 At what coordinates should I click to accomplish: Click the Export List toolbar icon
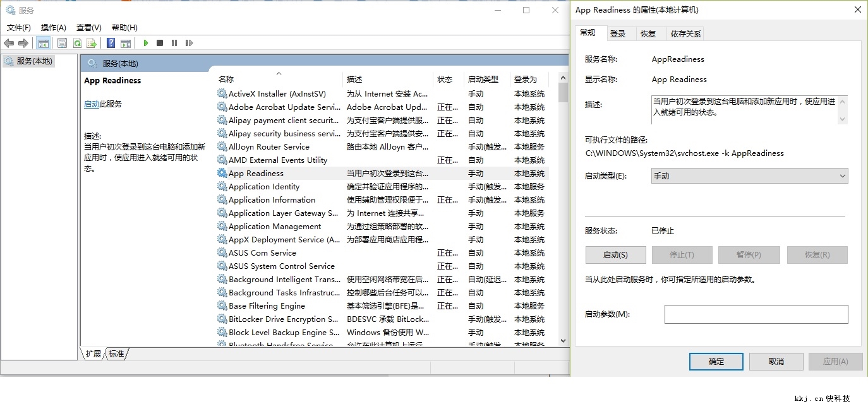[x=92, y=43]
